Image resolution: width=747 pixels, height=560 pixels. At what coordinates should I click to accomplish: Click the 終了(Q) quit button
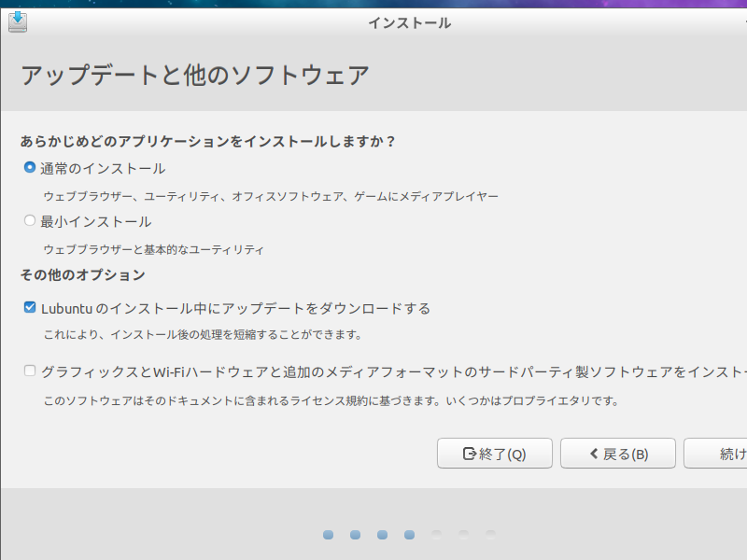click(495, 454)
